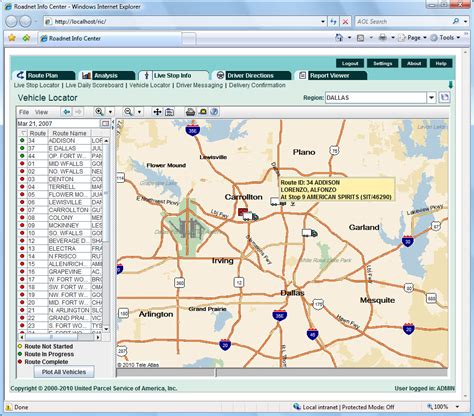Click the Add to Favorites icon

(x=26, y=38)
